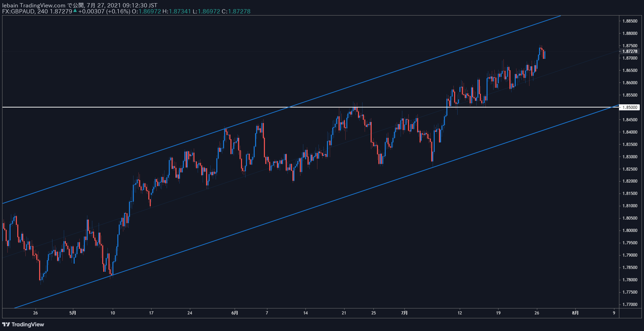Click the low value L:1.86972
The image size is (644, 331).
point(206,11)
